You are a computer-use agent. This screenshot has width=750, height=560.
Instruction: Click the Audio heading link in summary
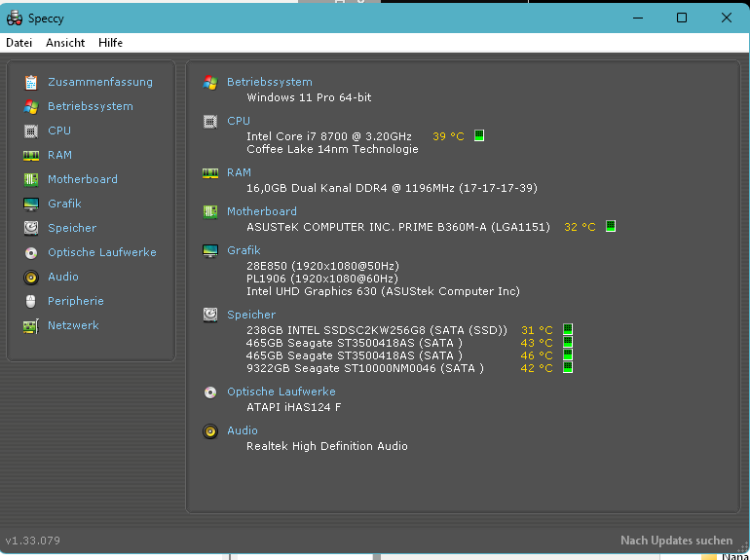(x=242, y=430)
